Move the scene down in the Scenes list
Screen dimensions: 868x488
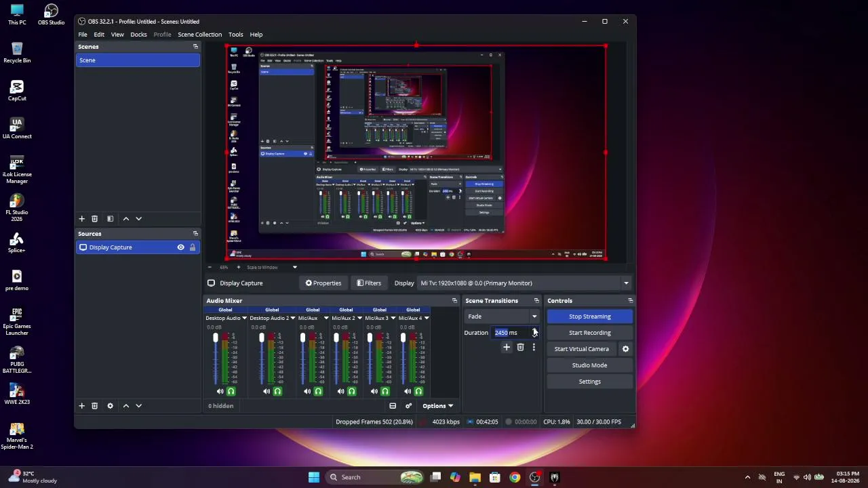[139, 219]
